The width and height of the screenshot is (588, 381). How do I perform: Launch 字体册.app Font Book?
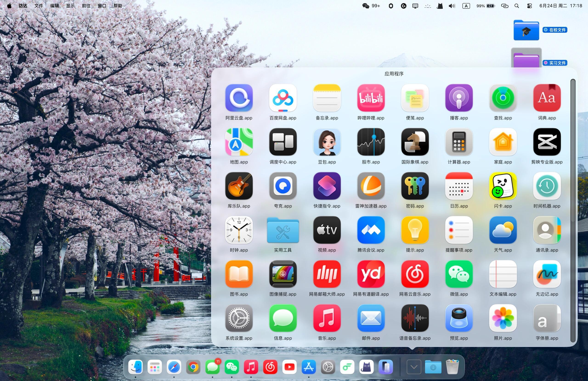click(547, 318)
